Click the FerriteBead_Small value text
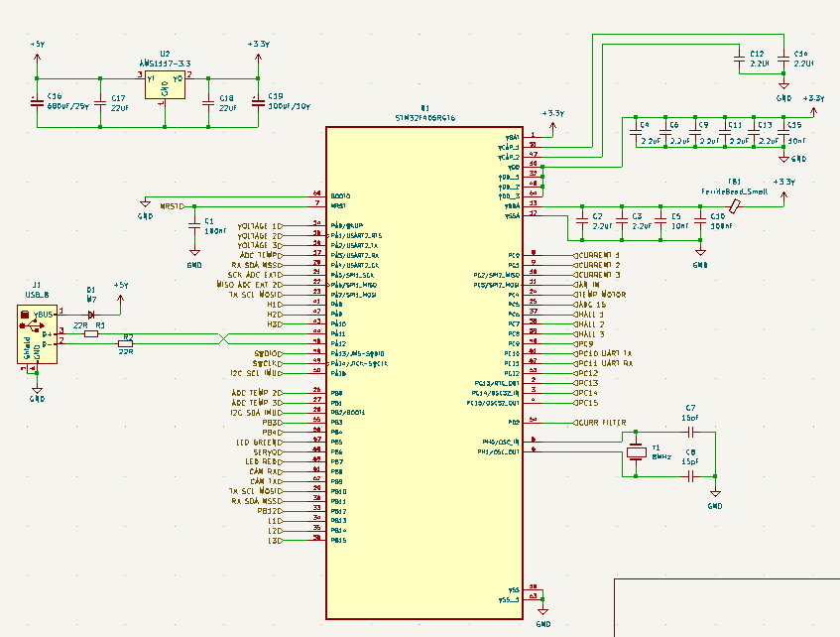Screen dimensions: 840x637 [735, 191]
